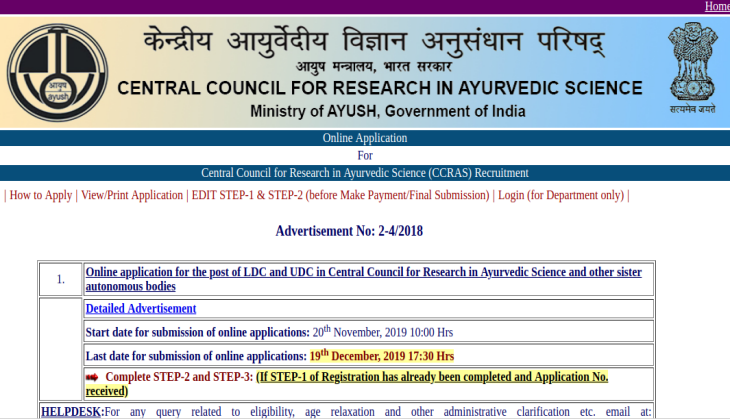Click the highlighted 19th December, 2019 deadline
The height and width of the screenshot is (419, 730).
point(382,356)
